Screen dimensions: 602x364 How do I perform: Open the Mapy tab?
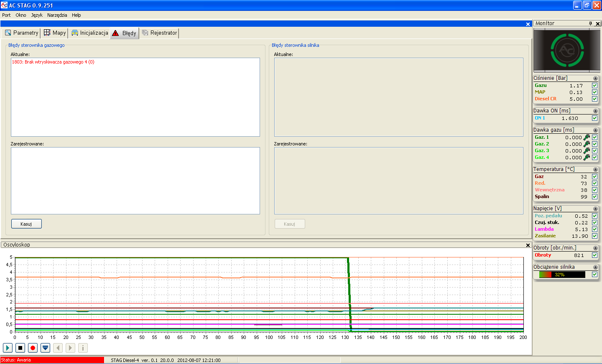click(x=55, y=33)
